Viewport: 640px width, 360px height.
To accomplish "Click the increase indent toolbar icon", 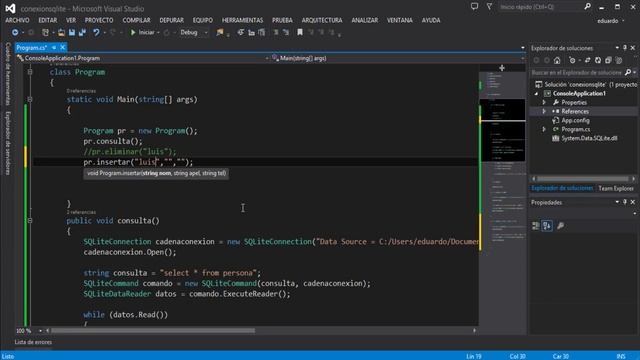I will click(286, 32).
